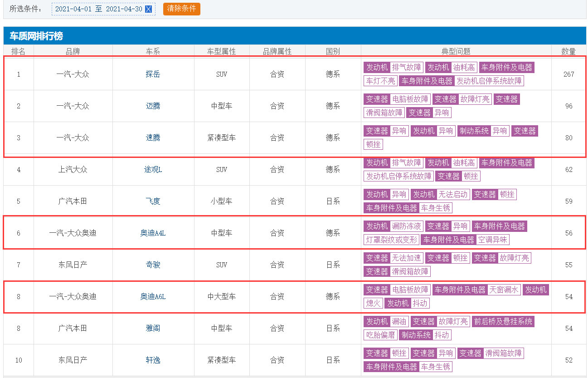Image resolution: width=588 pixels, height=378 pixels.
Task: Click the 62 quantity cell
Action: (569, 170)
